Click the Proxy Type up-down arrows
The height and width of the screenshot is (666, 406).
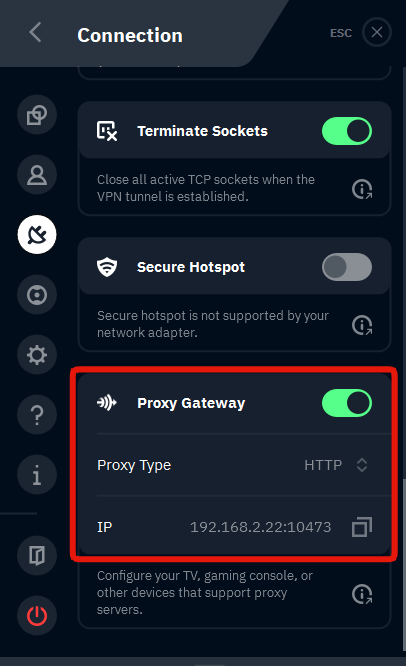click(362, 465)
